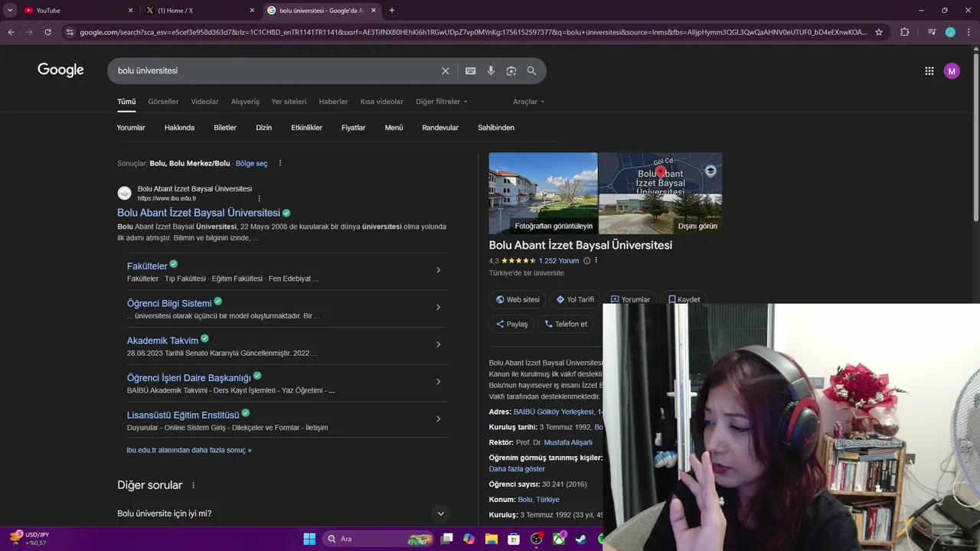Open the Chrome extensions puzzle icon
980x551 pixels.
coord(905,32)
